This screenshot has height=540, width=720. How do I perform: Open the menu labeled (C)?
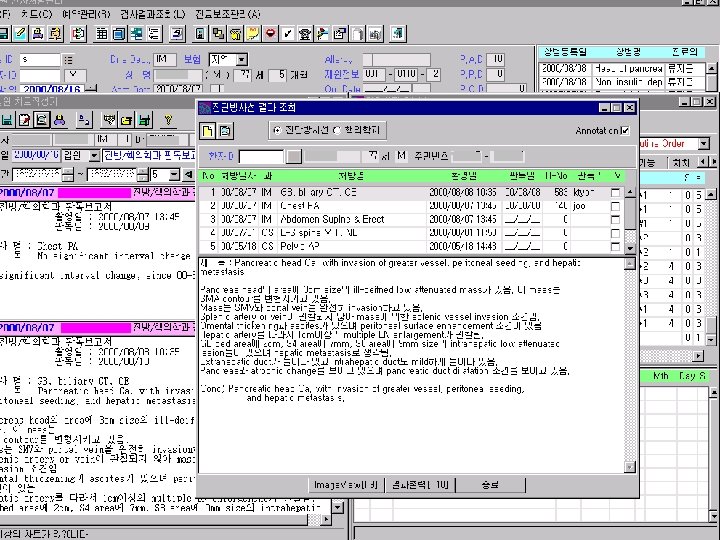(x=37, y=14)
